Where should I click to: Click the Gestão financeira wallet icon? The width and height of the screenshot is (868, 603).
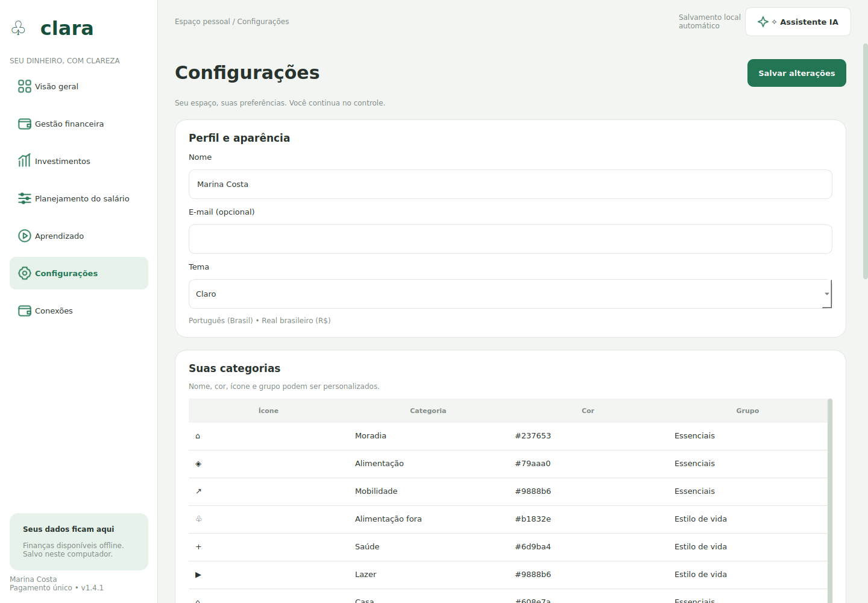click(25, 124)
